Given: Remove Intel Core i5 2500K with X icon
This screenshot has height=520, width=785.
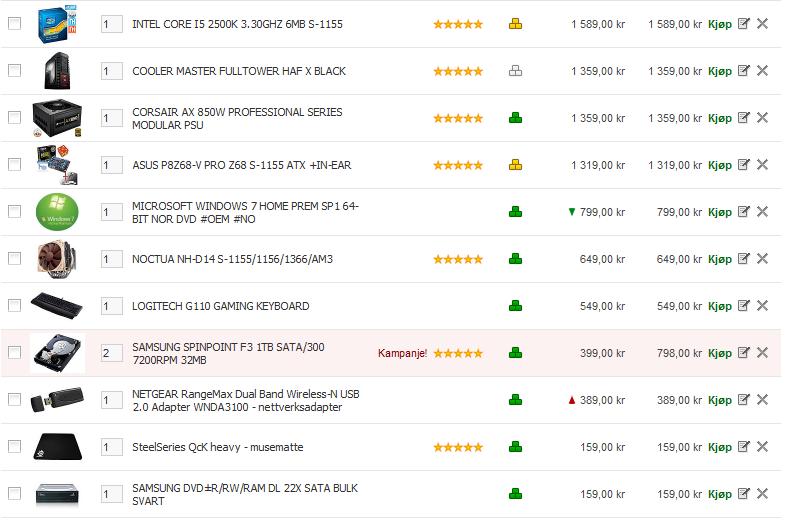Looking at the screenshot, I should (762, 24).
